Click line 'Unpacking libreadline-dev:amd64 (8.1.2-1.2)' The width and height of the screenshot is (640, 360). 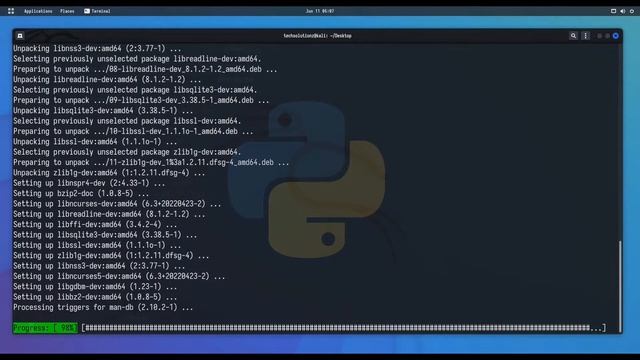[107, 79]
